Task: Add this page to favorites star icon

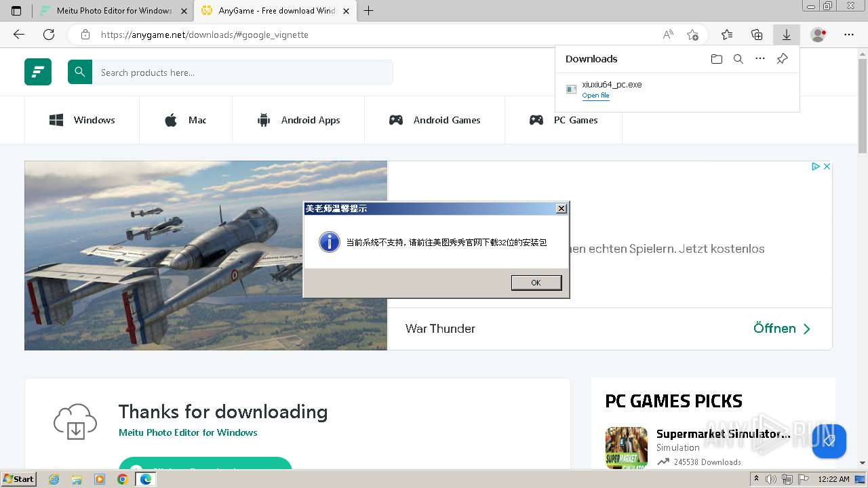Action: pyautogui.click(x=692, y=35)
